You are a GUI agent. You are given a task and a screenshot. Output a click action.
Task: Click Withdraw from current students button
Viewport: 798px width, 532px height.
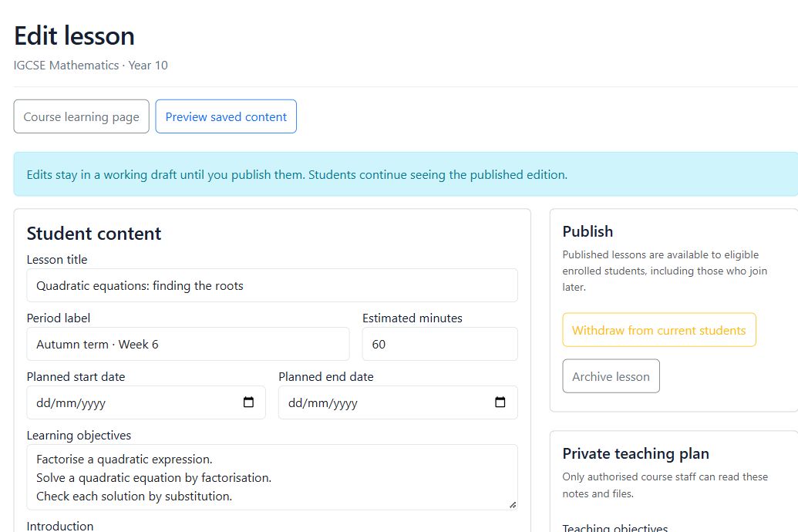[x=659, y=330]
